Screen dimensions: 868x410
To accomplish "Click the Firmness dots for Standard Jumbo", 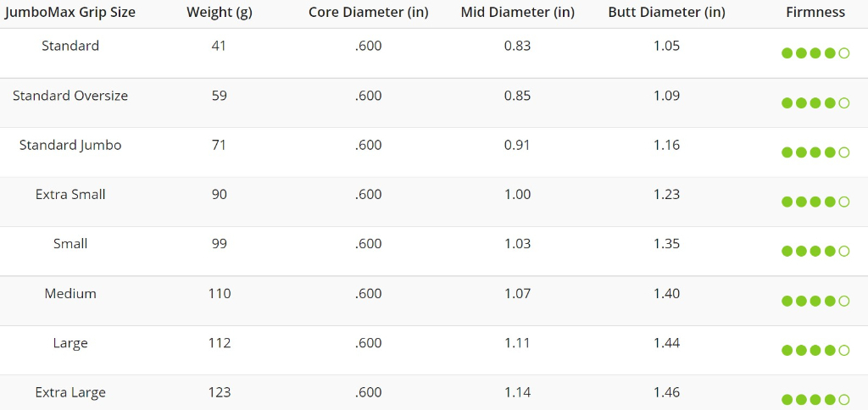I will pyautogui.click(x=815, y=152).
